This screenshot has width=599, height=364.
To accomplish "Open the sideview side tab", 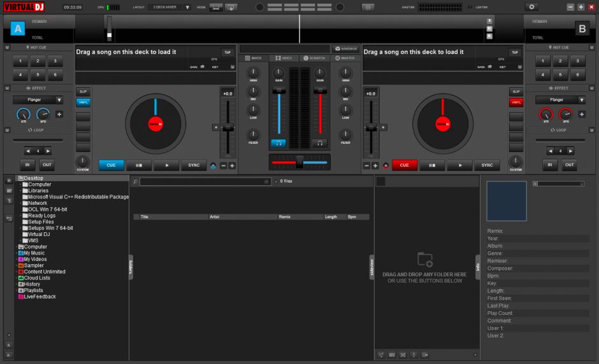I will click(372, 267).
